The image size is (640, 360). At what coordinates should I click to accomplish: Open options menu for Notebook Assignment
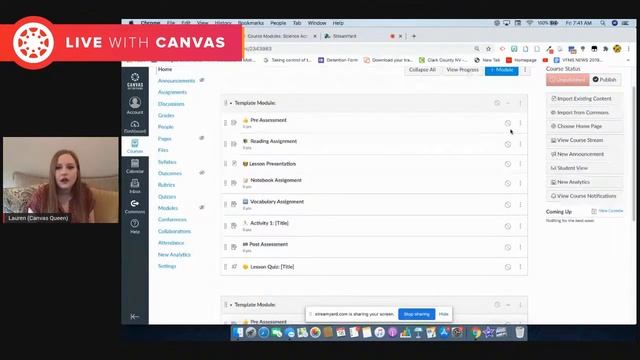click(520, 183)
